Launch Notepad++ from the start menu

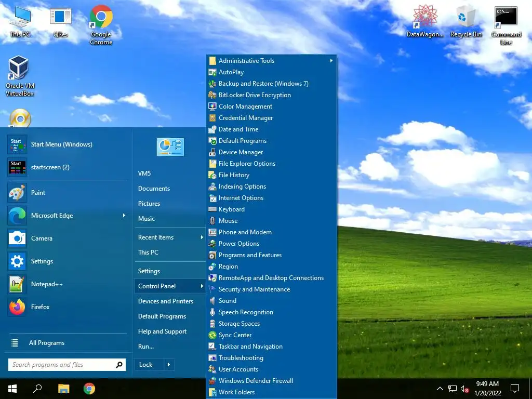pos(67,284)
